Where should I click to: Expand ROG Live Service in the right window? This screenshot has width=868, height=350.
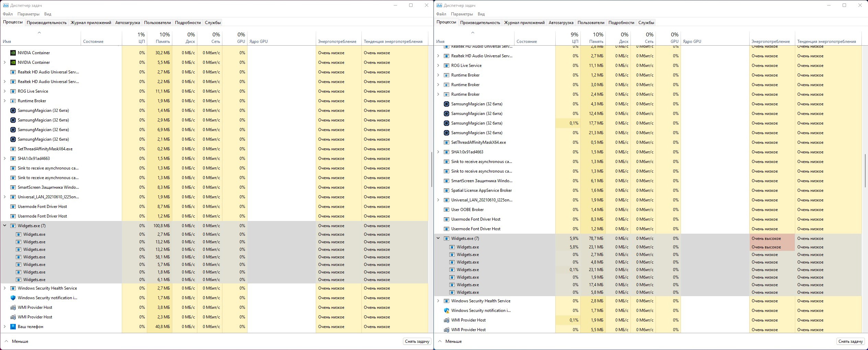[438, 66]
